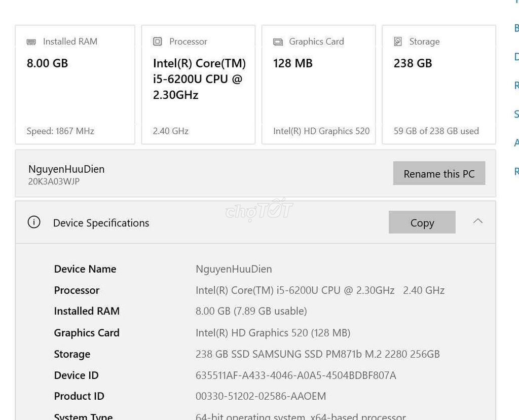The width and height of the screenshot is (519, 420).
Task: Click the Storage drive icon
Action: tap(398, 42)
